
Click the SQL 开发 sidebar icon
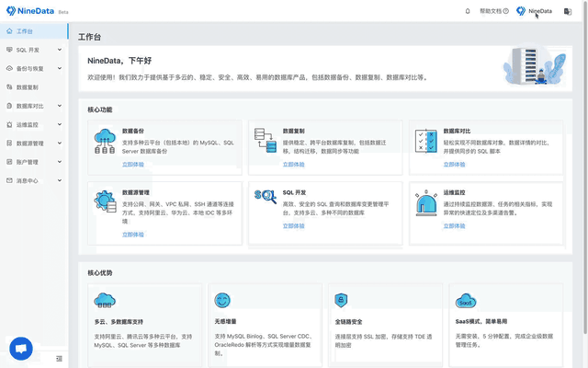[9, 50]
